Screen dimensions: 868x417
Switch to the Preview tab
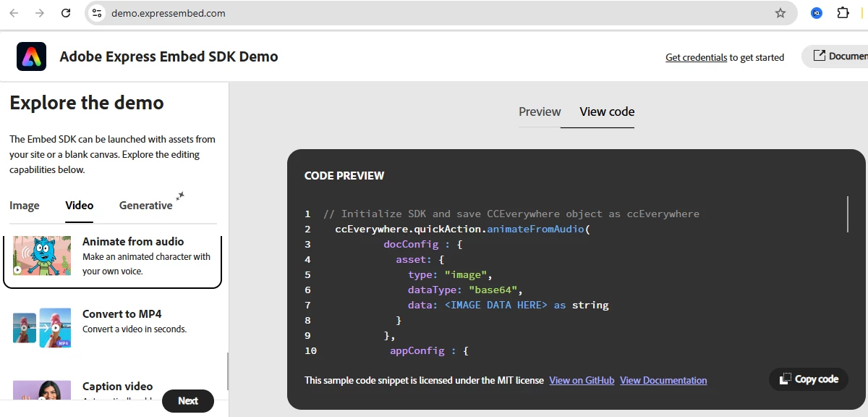point(540,111)
